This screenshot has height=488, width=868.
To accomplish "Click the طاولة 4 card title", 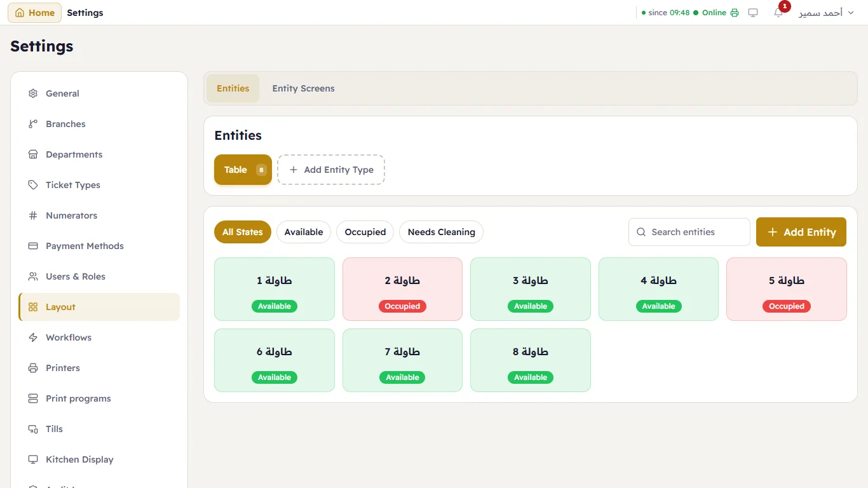I will 659,280.
